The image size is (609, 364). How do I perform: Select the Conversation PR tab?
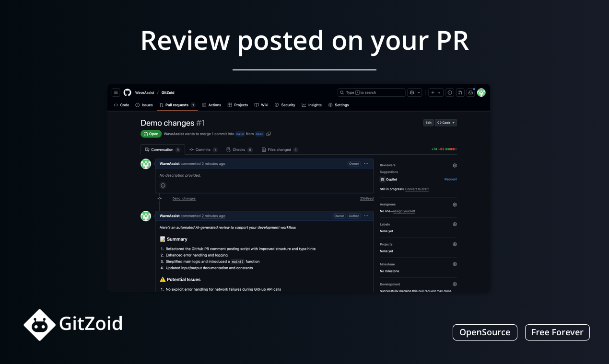(x=163, y=149)
